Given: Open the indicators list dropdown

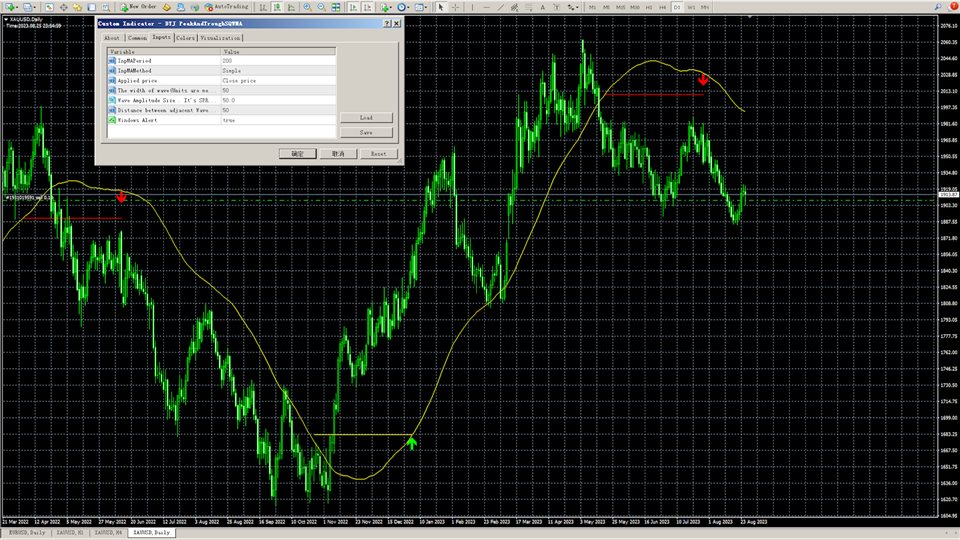Looking at the screenshot, I should (x=386, y=7).
